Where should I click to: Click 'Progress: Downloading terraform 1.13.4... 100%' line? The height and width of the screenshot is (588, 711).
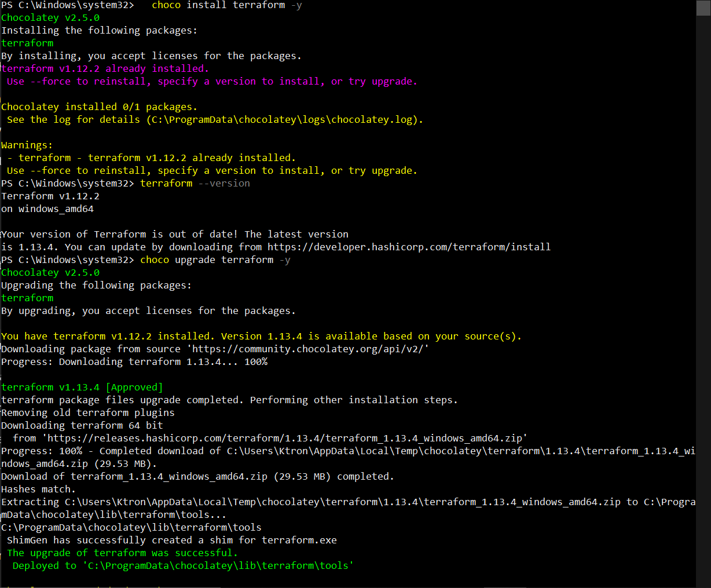(x=134, y=361)
